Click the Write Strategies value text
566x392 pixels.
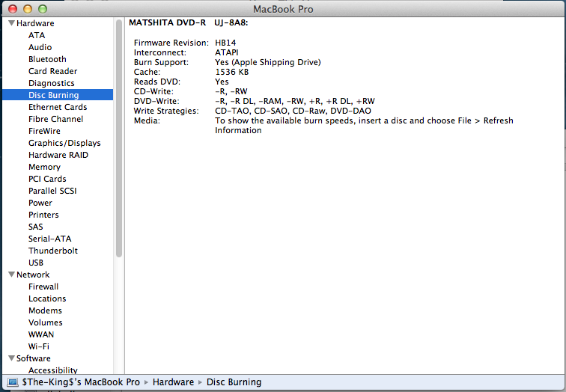(293, 111)
